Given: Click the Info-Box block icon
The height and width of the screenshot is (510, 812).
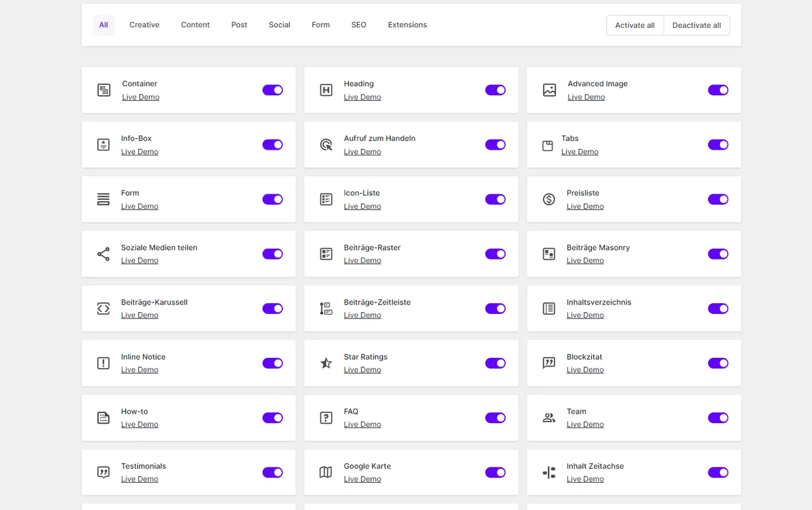Looking at the screenshot, I should tap(103, 145).
